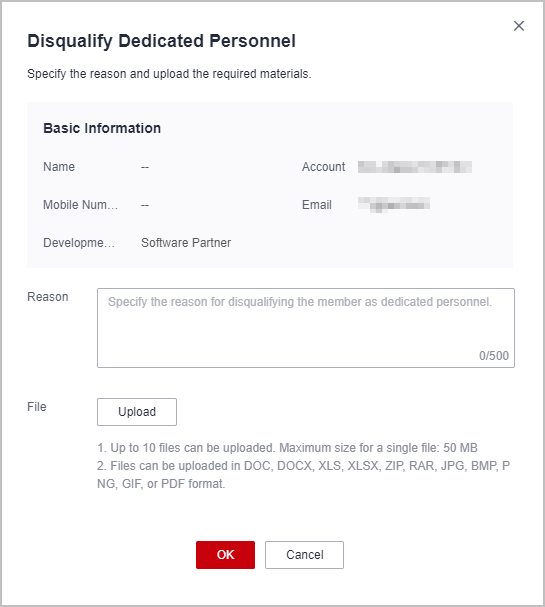Click the maximum file size hint text
Screen dimensions: 545x607
(x=287, y=448)
